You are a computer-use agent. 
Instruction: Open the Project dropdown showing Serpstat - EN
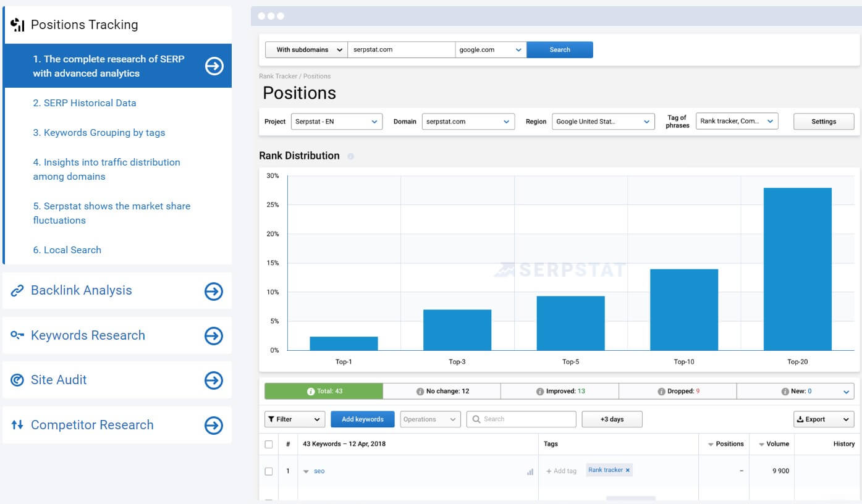pos(337,122)
